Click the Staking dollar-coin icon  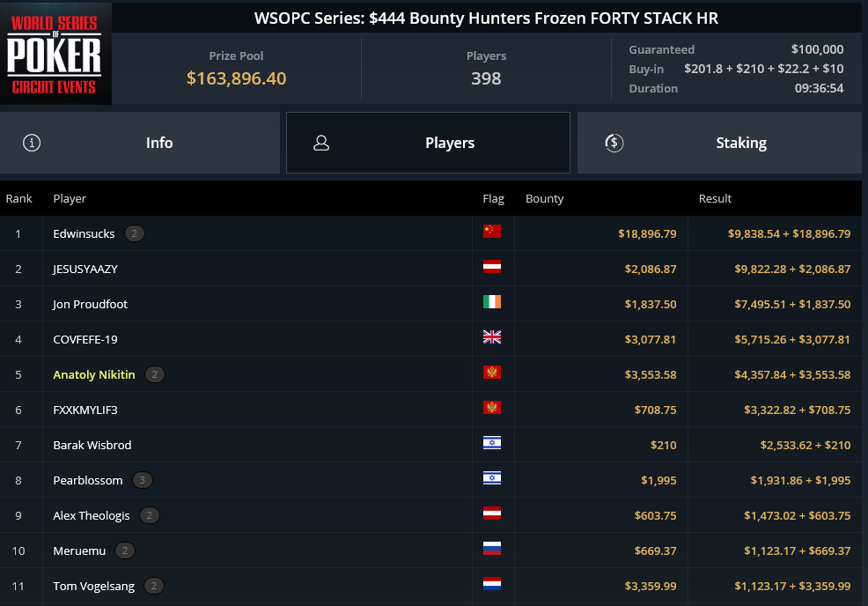click(x=614, y=143)
